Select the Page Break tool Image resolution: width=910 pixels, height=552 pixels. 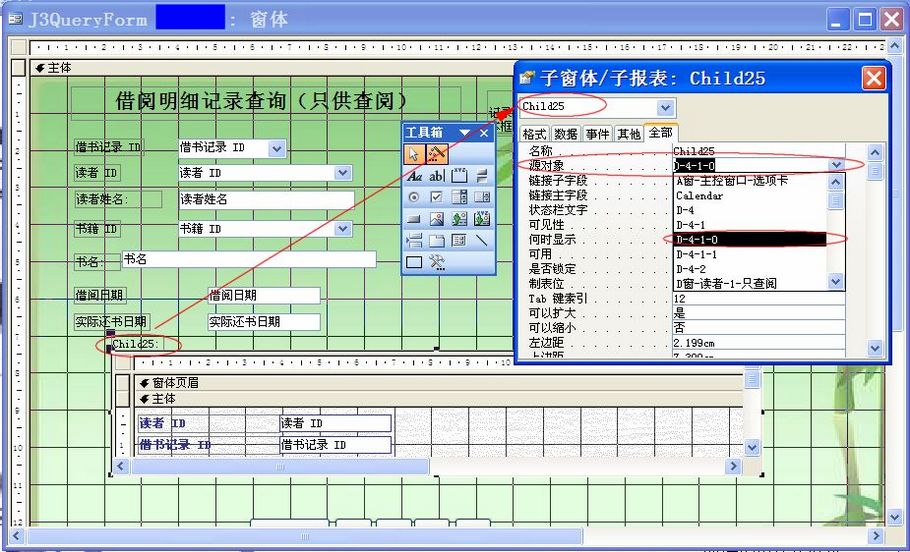pos(414,240)
